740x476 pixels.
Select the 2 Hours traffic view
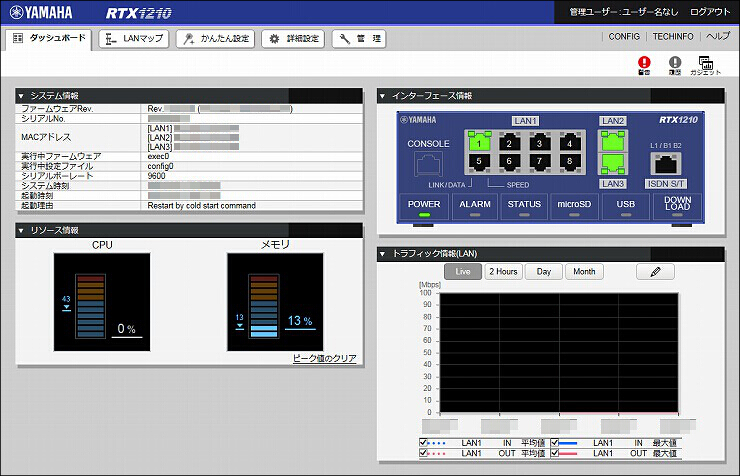pyautogui.click(x=503, y=272)
